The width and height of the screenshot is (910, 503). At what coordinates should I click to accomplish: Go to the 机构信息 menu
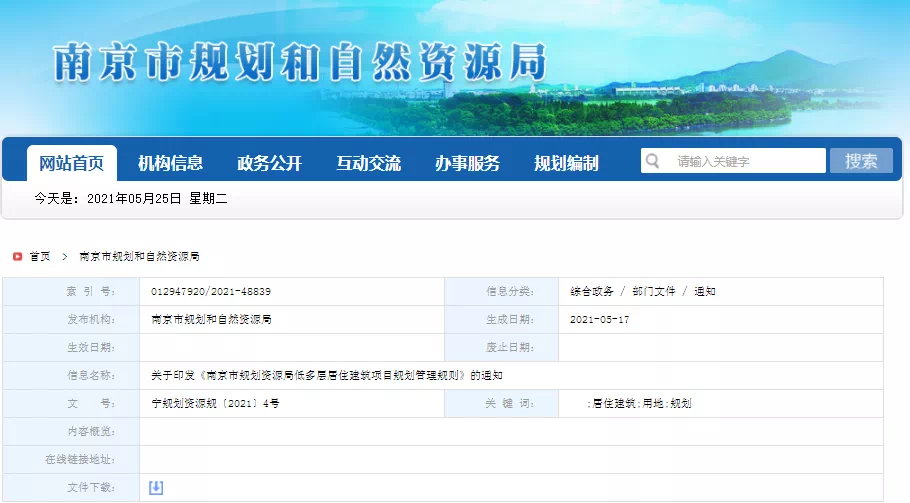[x=170, y=163]
